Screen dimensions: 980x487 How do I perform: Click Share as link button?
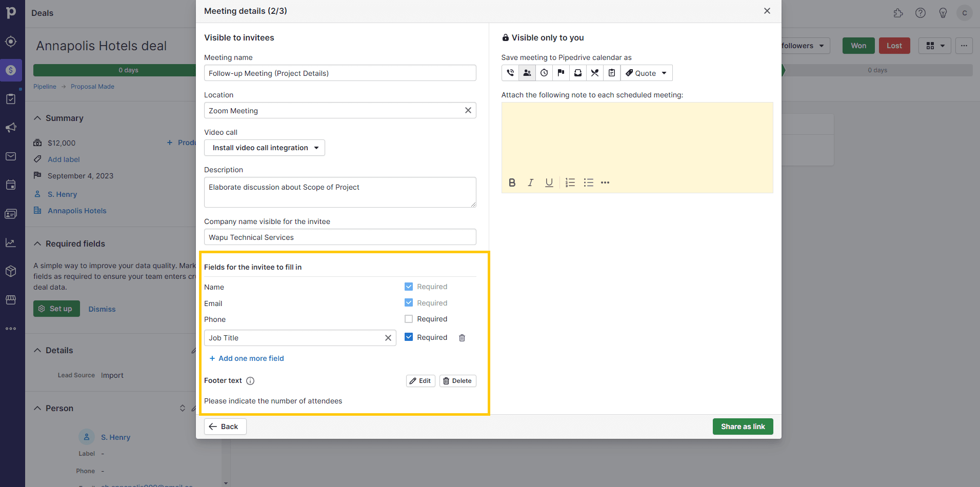pyautogui.click(x=743, y=427)
